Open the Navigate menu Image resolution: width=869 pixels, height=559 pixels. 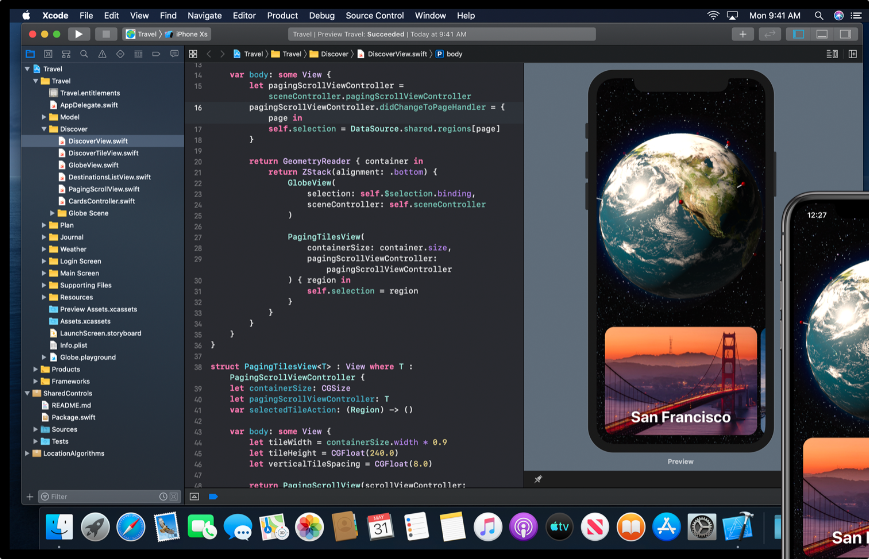click(x=205, y=16)
